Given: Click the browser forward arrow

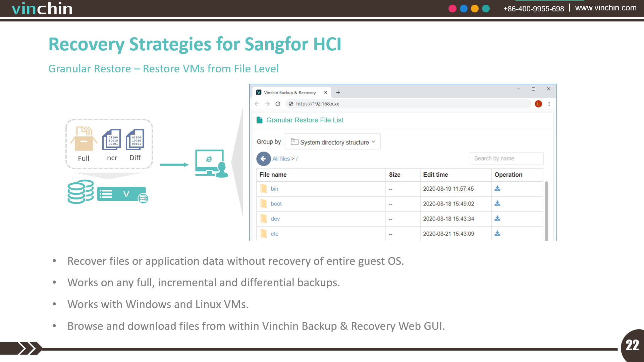Looking at the screenshot, I should 267,104.
